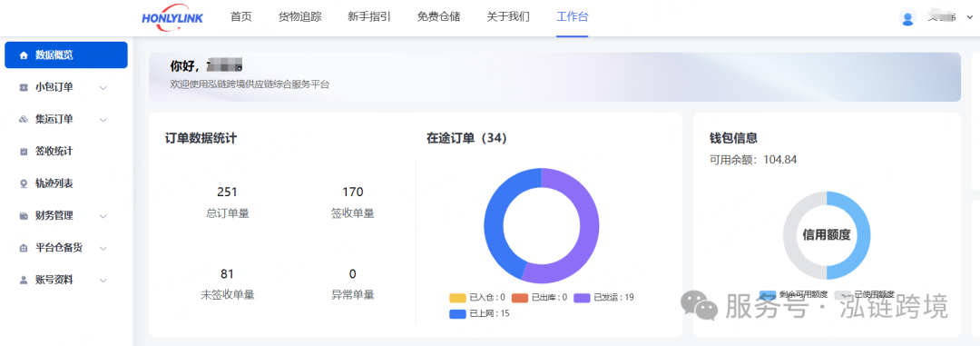Screen dimensions: 980x346
Task: Open 财务管理 sidebar menu
Action: (x=66, y=216)
